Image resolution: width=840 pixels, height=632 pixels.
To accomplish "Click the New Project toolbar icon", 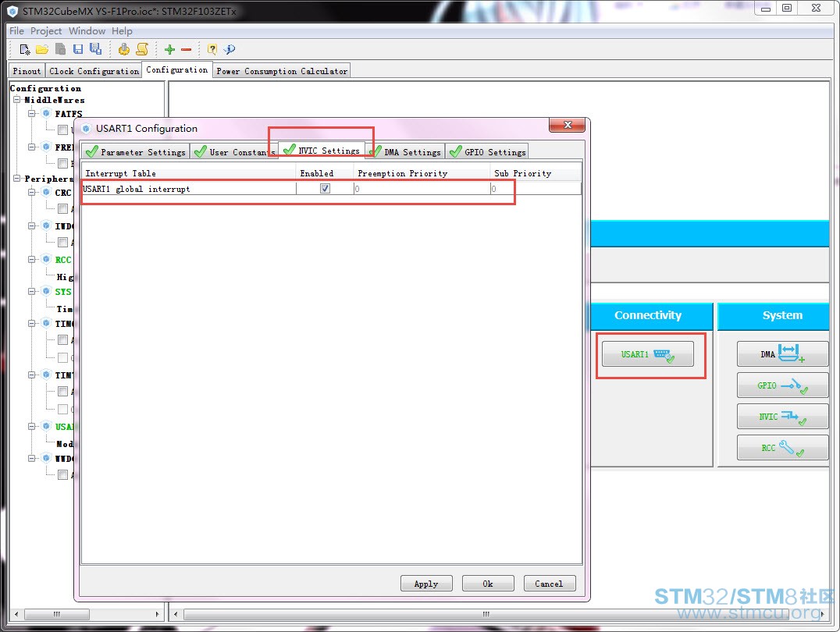I will tap(25, 49).
